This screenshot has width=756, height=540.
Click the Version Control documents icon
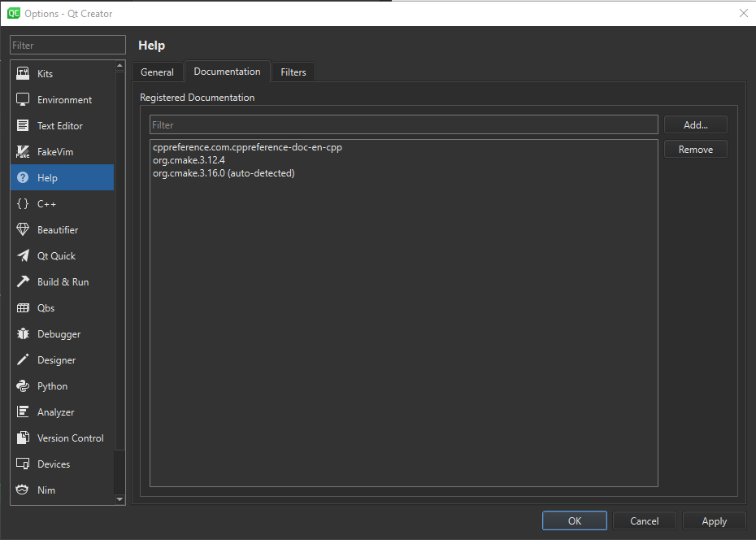23,438
